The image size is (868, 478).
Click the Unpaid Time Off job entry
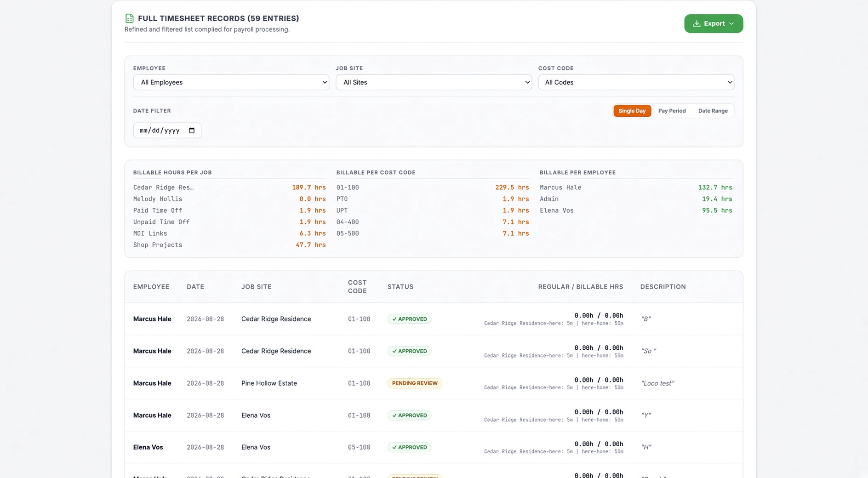click(161, 222)
